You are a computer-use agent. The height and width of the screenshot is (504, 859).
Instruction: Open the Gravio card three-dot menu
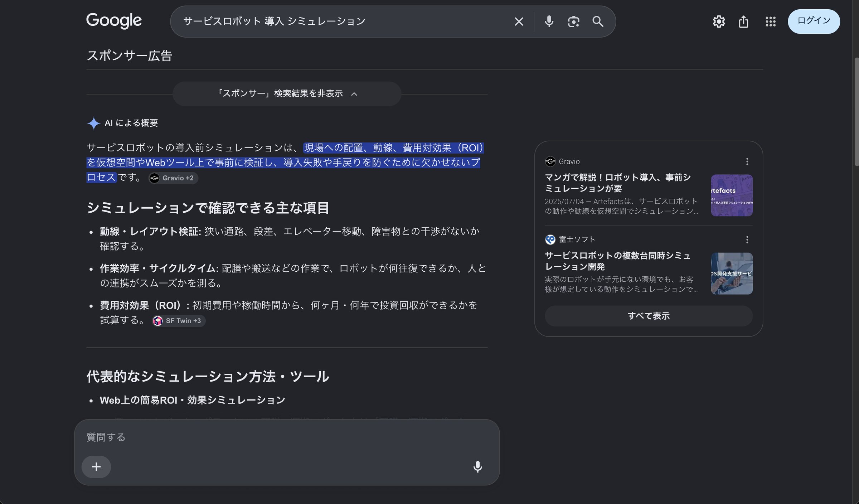747,161
